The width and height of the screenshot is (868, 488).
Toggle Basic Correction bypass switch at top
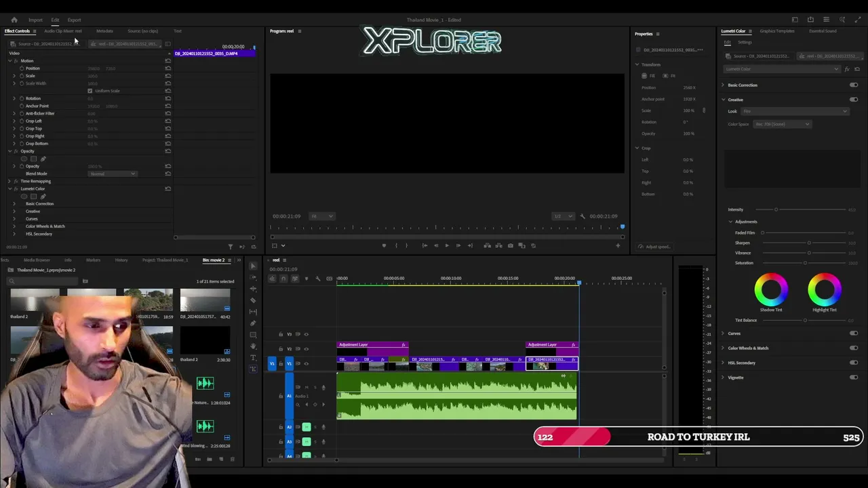[854, 85]
